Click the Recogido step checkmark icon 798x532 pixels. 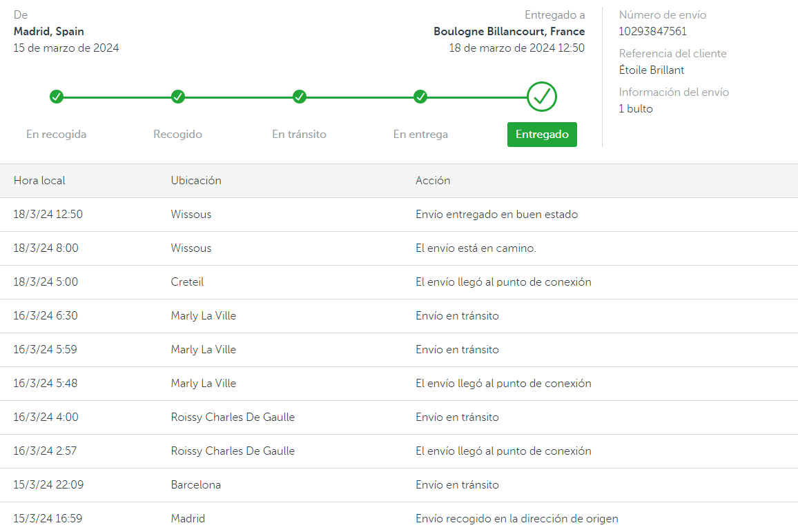pyautogui.click(x=178, y=97)
